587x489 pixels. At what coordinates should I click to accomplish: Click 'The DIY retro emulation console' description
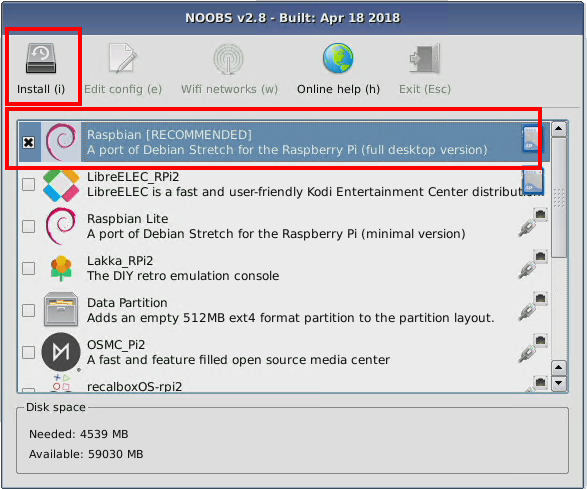coord(183,276)
